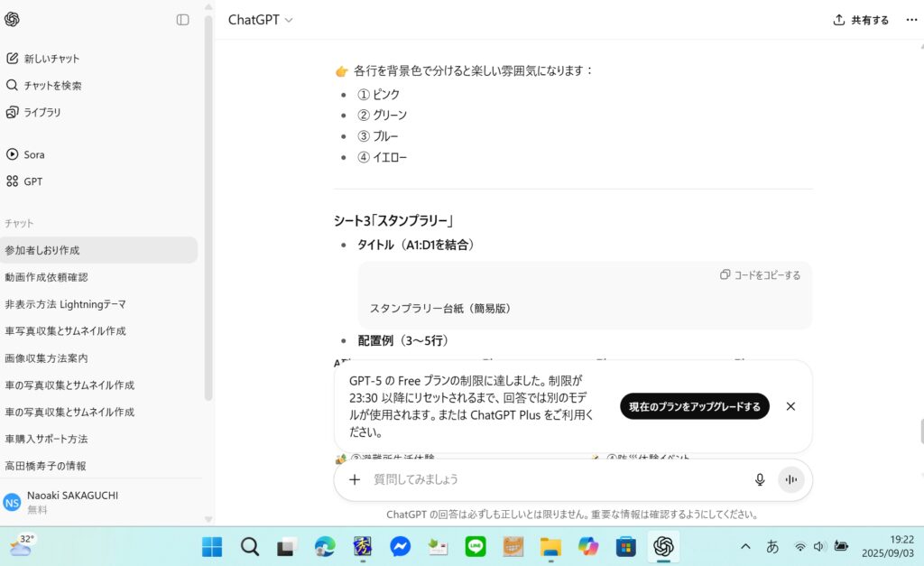
Task: Start voice mode with the waveform icon
Action: (x=790, y=480)
